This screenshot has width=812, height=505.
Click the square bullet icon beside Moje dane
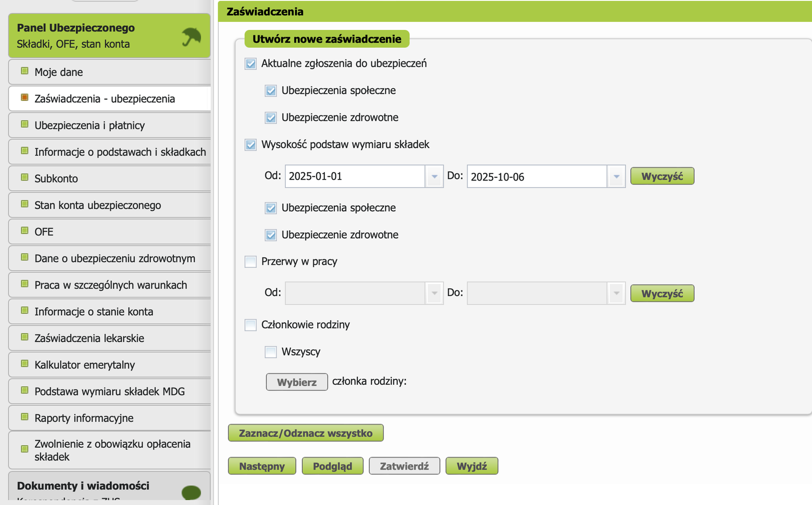tap(24, 71)
